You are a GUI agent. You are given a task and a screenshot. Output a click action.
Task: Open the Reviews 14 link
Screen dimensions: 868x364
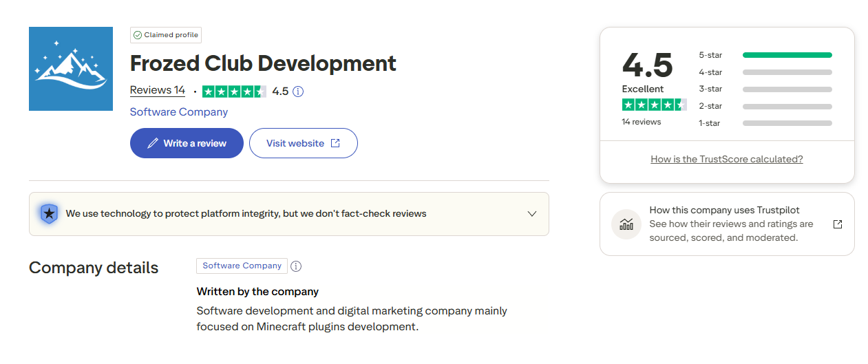[158, 90]
